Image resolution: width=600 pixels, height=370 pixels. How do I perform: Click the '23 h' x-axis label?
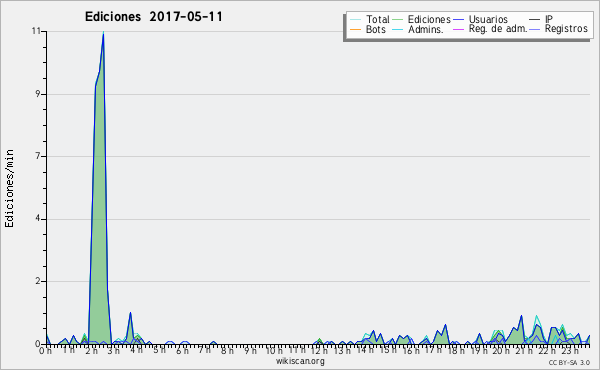(x=570, y=350)
